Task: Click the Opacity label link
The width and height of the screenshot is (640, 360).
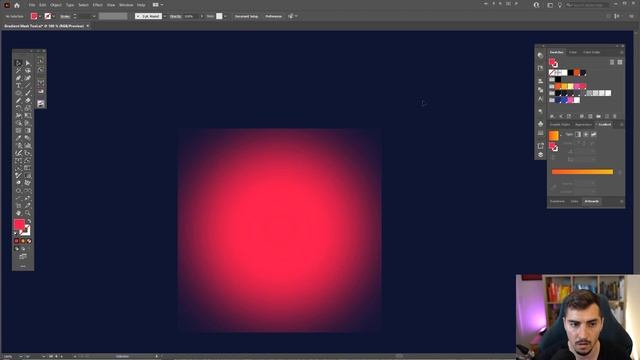Action: (176, 16)
